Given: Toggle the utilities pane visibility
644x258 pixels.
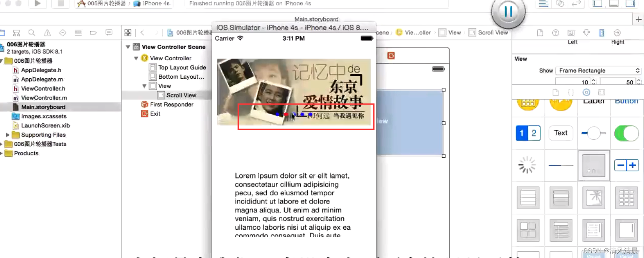Looking at the screenshot, I should (630, 4).
